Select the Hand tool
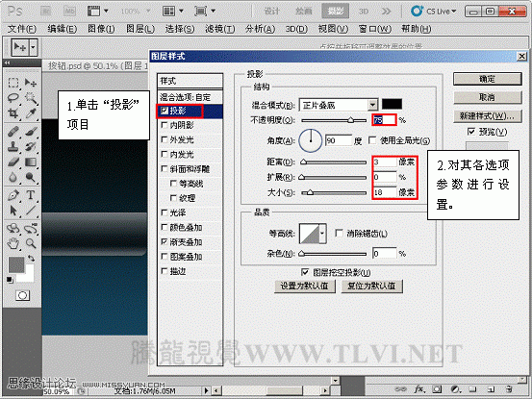The width and height of the screenshot is (532, 399). (13, 243)
